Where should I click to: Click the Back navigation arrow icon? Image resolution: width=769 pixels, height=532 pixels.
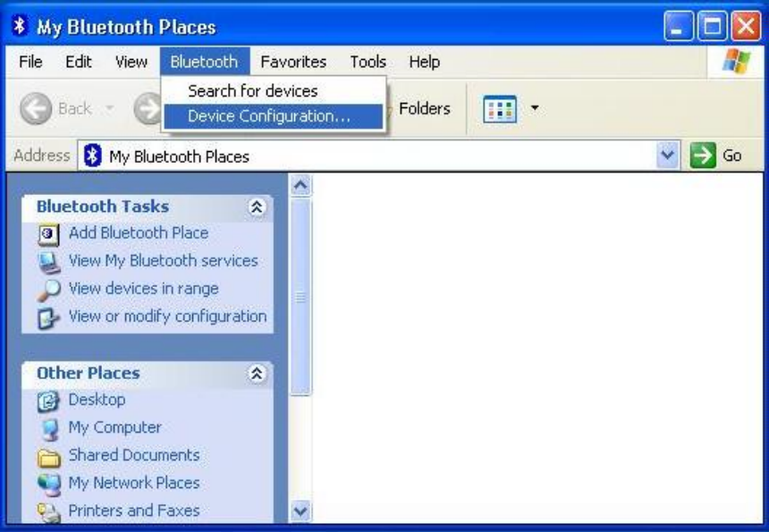coord(36,108)
